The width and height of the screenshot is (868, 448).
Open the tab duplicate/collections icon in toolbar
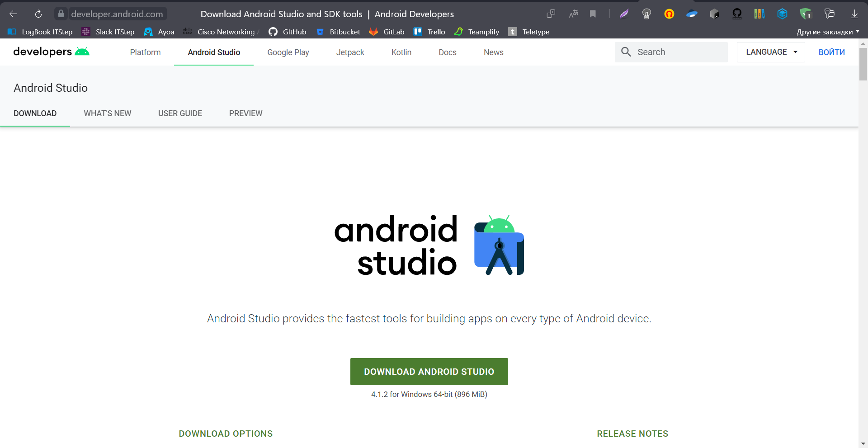pos(551,14)
